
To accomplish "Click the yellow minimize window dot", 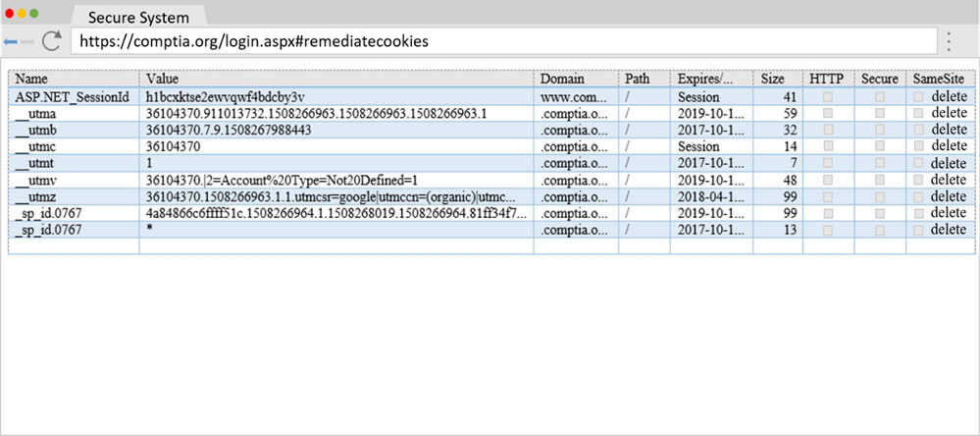I will point(22,13).
